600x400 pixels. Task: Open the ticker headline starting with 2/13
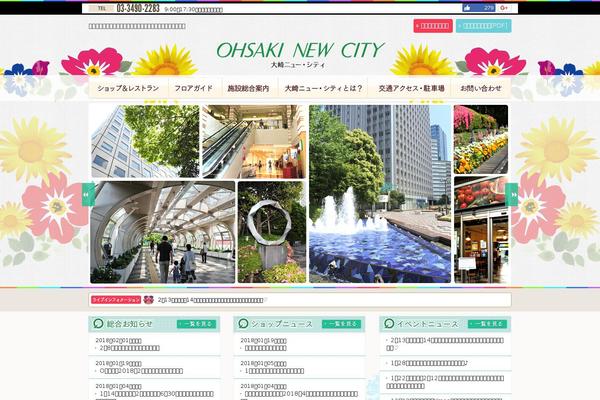(211, 300)
